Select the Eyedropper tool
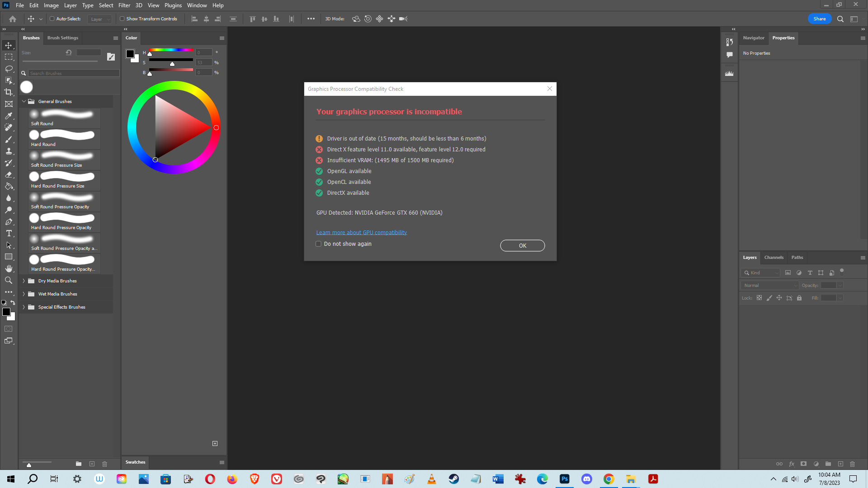Viewport: 868px width, 488px height. point(9,116)
